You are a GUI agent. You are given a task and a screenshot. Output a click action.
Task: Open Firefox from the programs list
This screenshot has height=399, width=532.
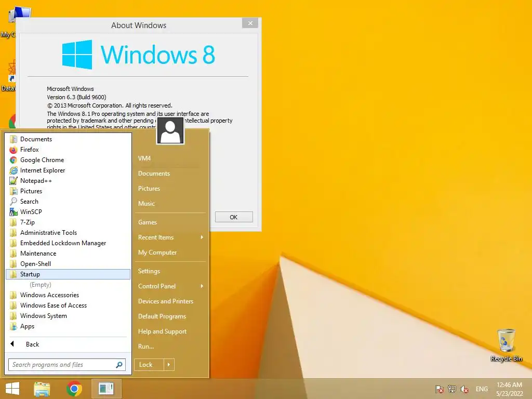(x=68, y=150)
